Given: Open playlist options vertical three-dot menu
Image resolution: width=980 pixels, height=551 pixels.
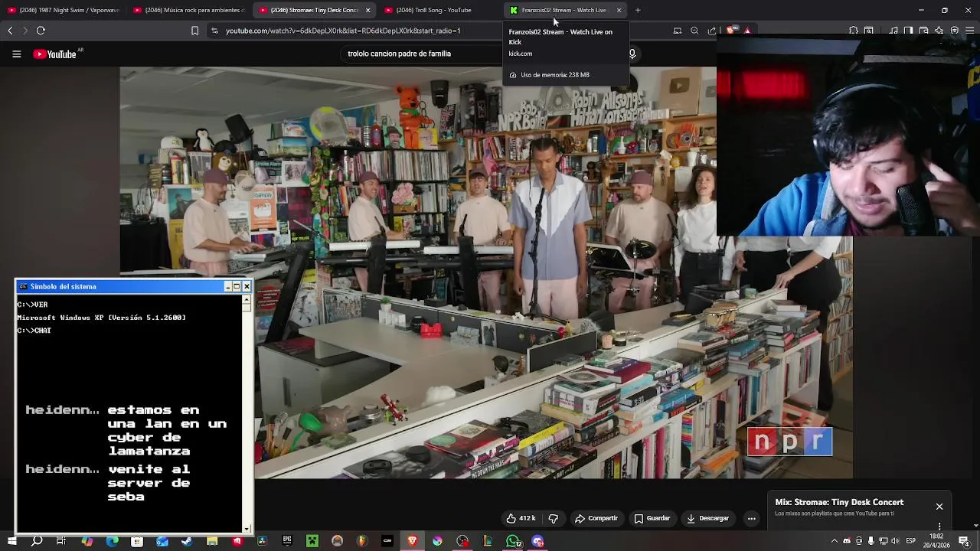Looking at the screenshot, I should (x=939, y=527).
